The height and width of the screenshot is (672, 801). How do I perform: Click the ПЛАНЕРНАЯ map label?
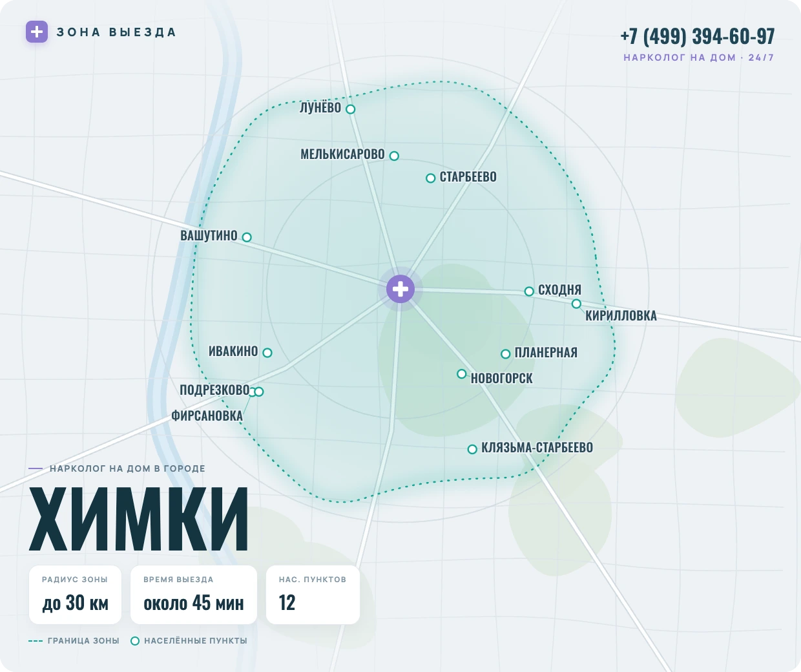point(546,353)
